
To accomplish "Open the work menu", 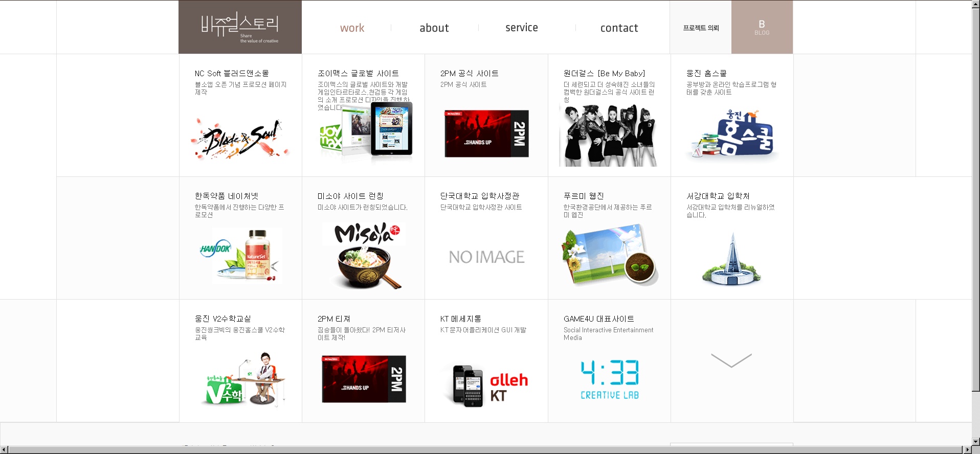I will pyautogui.click(x=352, y=28).
